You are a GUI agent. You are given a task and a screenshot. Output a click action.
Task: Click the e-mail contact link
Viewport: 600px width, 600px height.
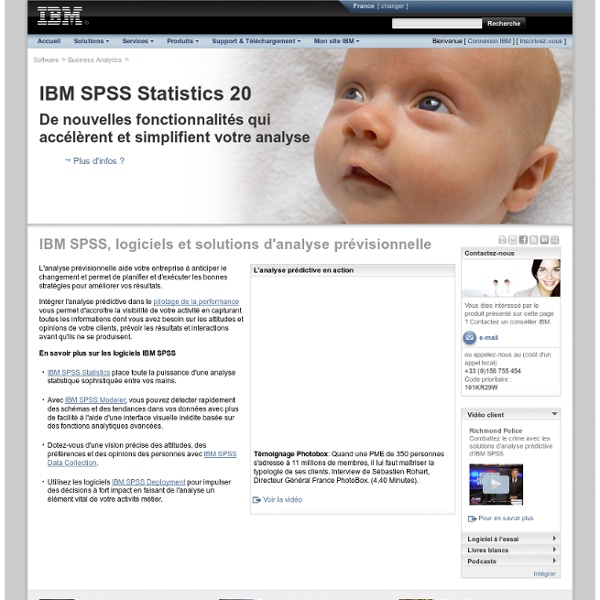[488, 338]
